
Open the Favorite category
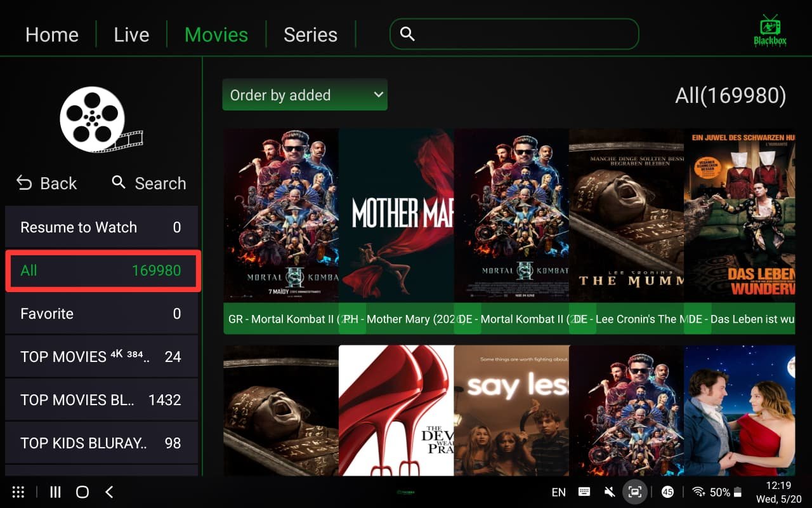click(101, 314)
